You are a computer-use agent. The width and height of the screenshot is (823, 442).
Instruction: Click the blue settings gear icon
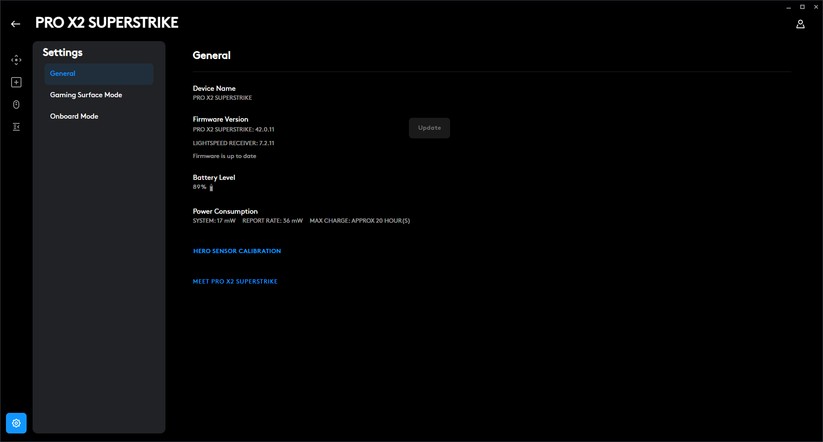16,423
